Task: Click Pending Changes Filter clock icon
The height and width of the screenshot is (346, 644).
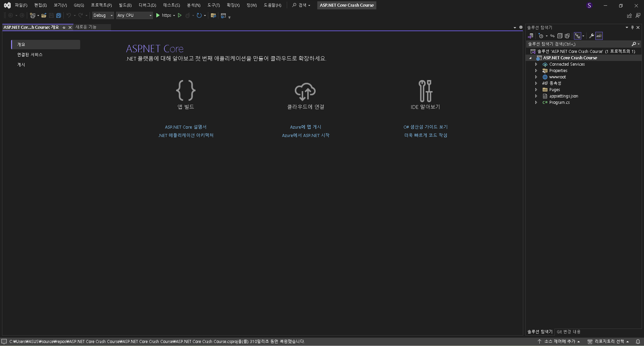Action: pyautogui.click(x=541, y=36)
